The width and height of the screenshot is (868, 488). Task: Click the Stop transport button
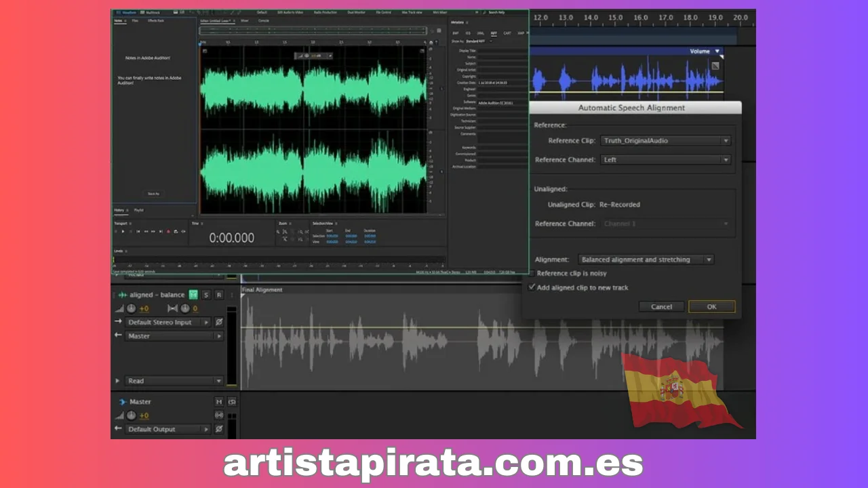(116, 231)
